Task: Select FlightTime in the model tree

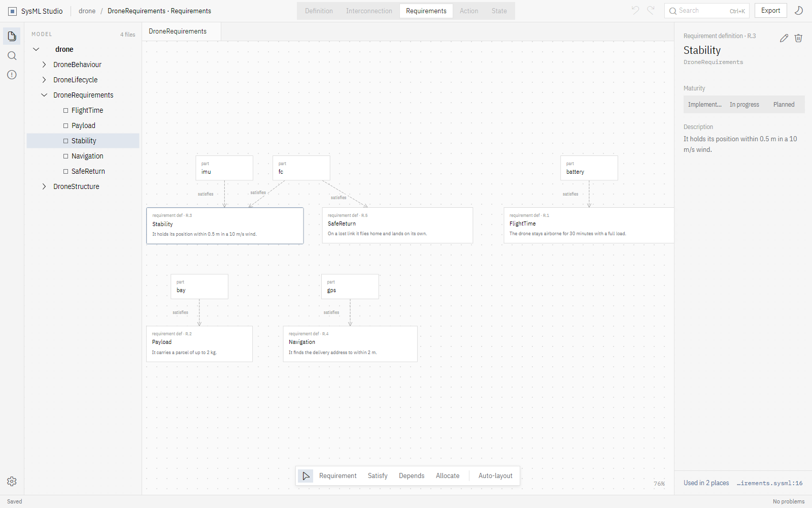Action: (83, 110)
